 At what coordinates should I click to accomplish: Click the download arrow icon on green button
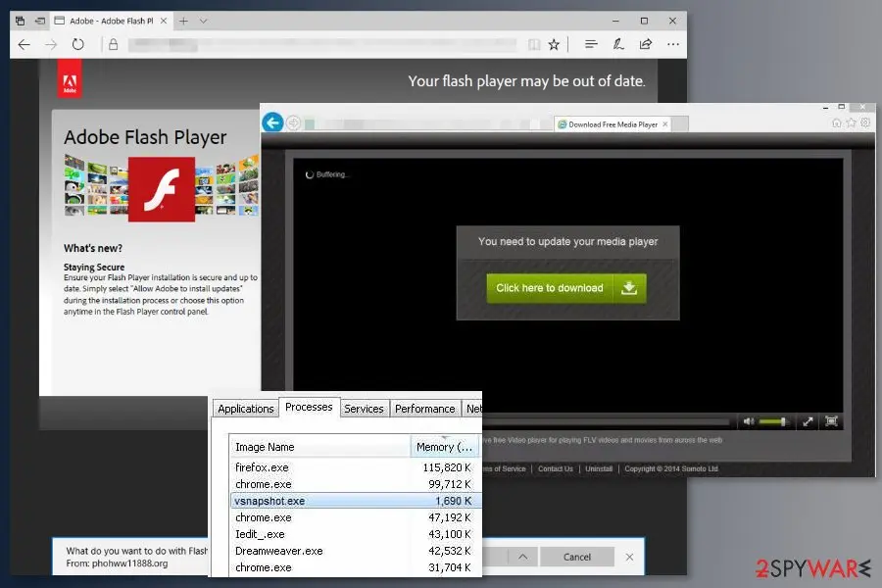click(629, 288)
